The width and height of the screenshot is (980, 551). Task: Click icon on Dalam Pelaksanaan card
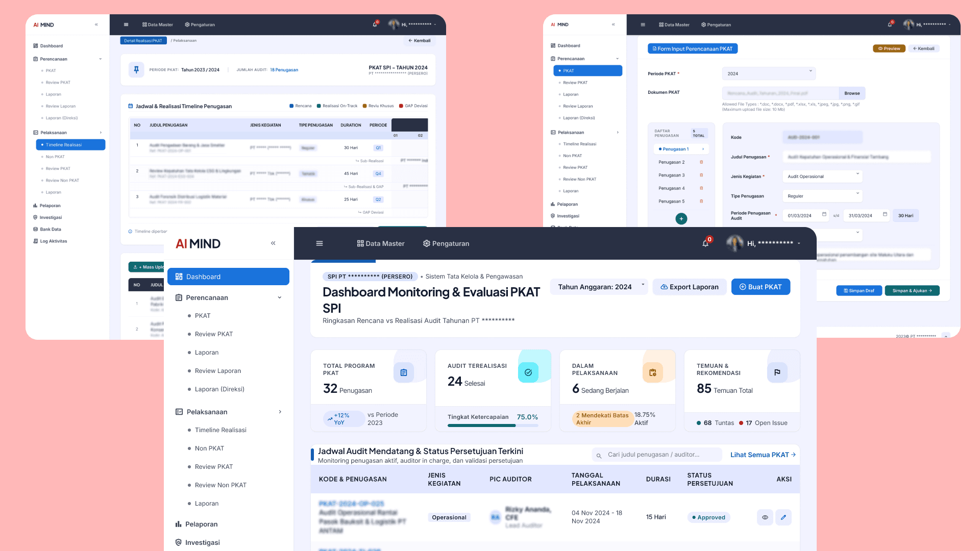(x=653, y=373)
